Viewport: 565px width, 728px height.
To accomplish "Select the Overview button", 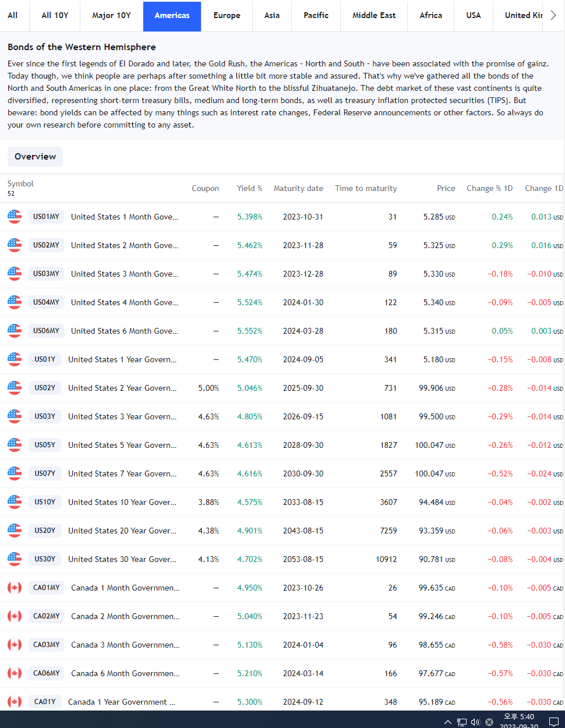I will [35, 157].
